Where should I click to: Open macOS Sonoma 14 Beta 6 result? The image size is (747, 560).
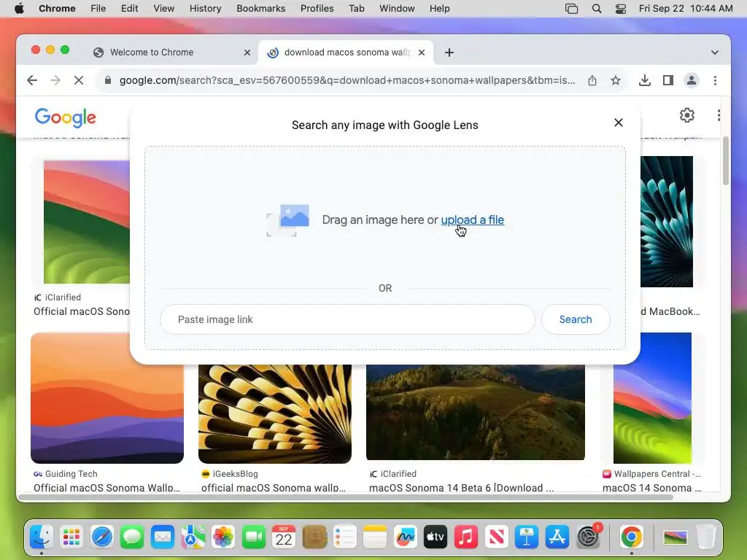(x=461, y=488)
